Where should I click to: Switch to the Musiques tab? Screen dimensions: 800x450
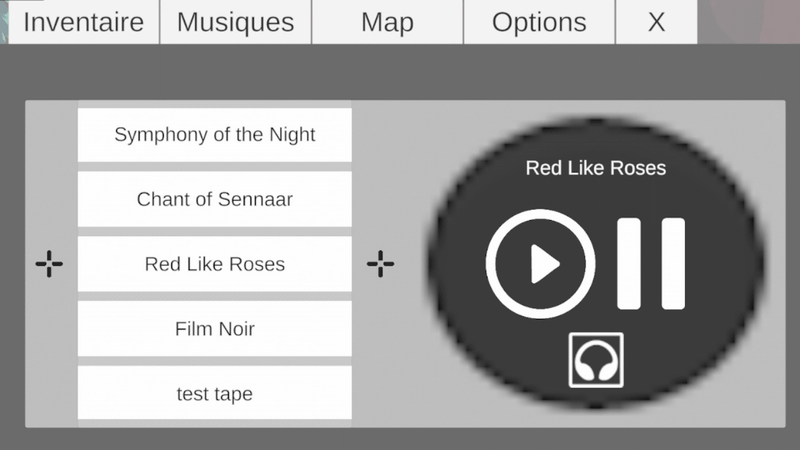tap(236, 22)
